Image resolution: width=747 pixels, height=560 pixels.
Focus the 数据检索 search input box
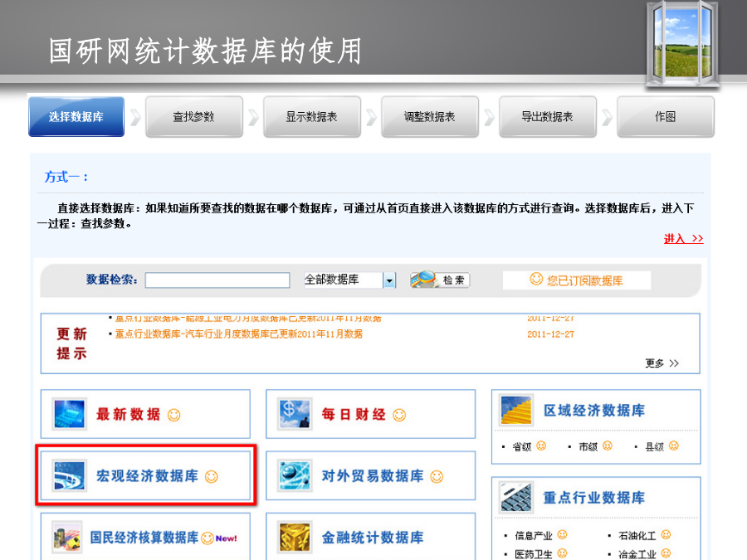[x=217, y=280]
